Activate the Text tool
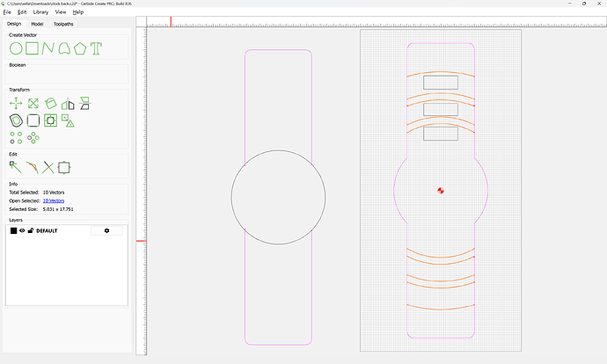 pyautogui.click(x=96, y=47)
